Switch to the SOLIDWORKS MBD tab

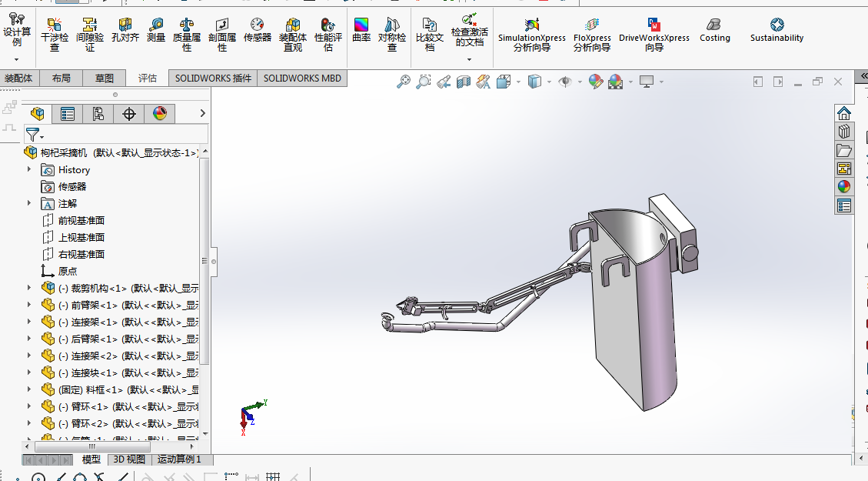coord(302,78)
